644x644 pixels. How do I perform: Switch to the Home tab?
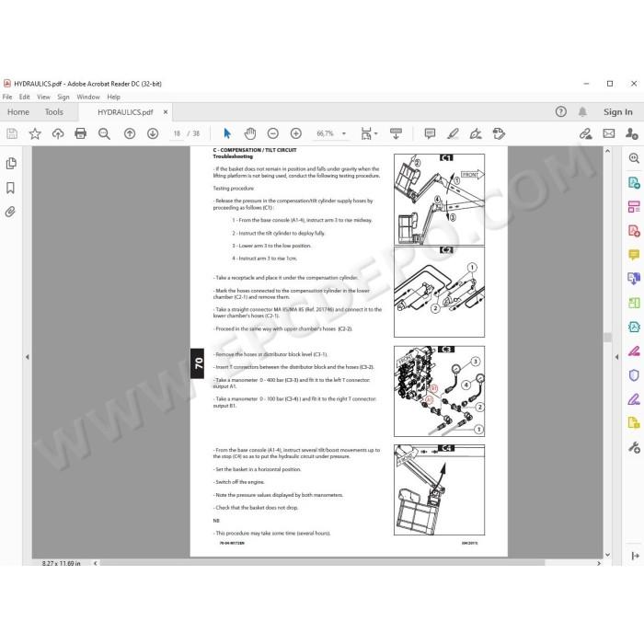pos(18,111)
